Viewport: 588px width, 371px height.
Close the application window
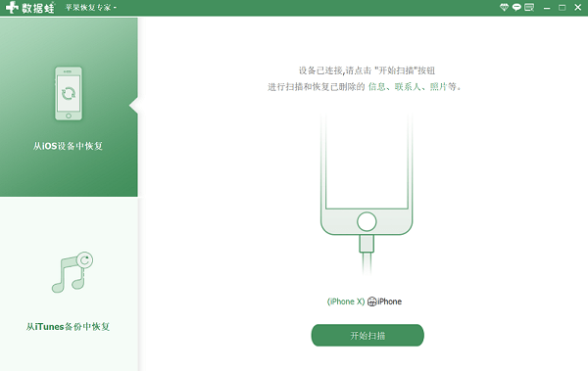[x=577, y=7]
